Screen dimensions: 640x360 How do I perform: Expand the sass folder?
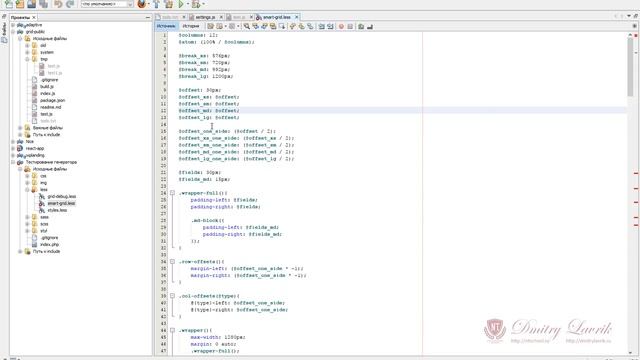coord(27,217)
